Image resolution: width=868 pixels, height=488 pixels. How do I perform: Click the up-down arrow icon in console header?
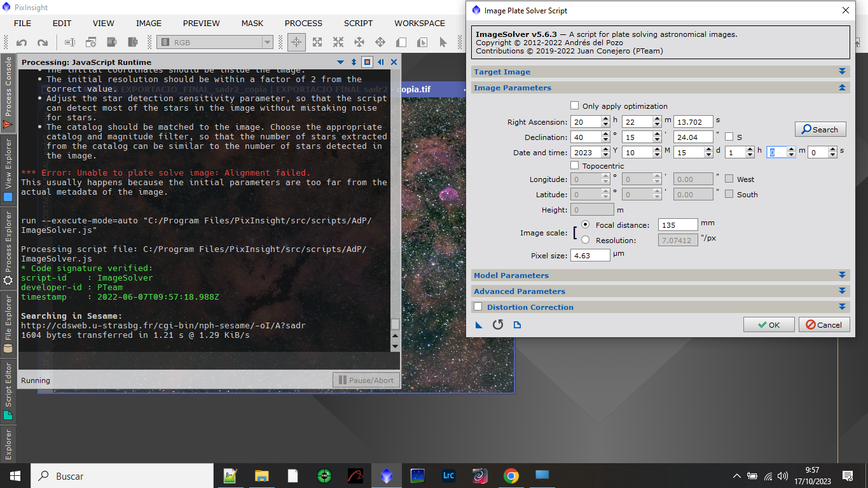pos(354,62)
